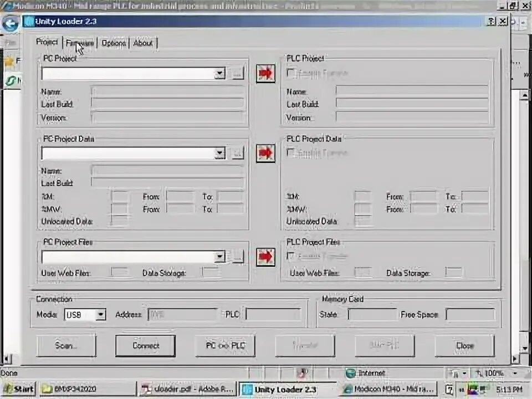Click the PLC field in the Connection group
This screenshot has width=532, height=399.
[x=273, y=315]
